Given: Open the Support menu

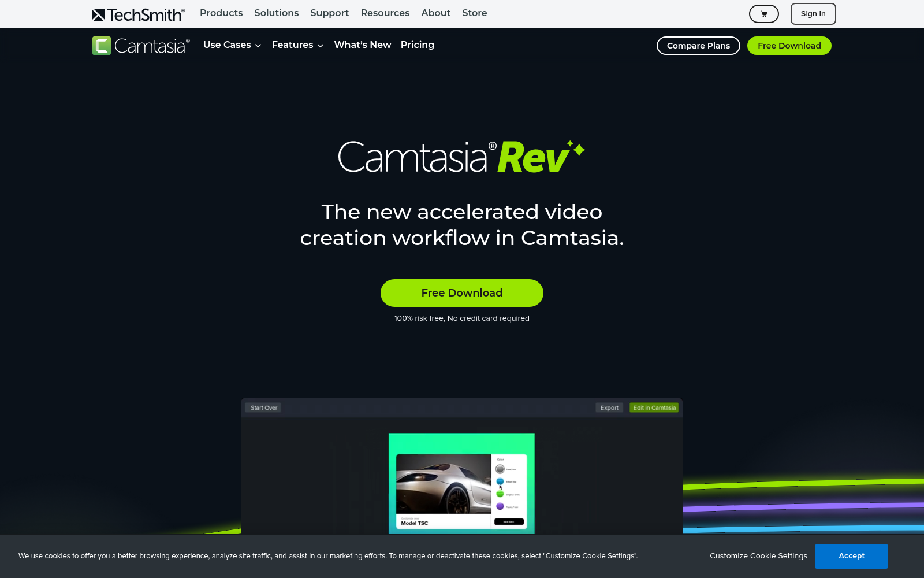Looking at the screenshot, I should [x=329, y=13].
